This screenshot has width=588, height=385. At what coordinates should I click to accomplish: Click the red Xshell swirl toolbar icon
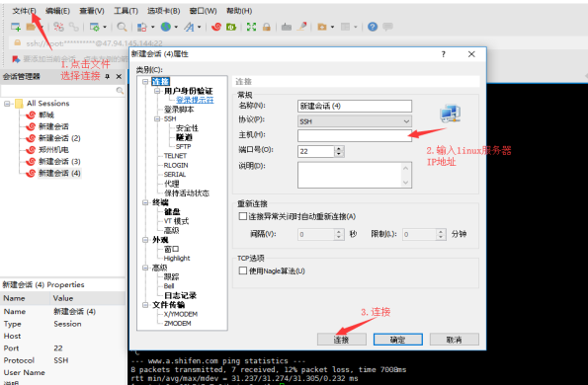click(x=216, y=27)
